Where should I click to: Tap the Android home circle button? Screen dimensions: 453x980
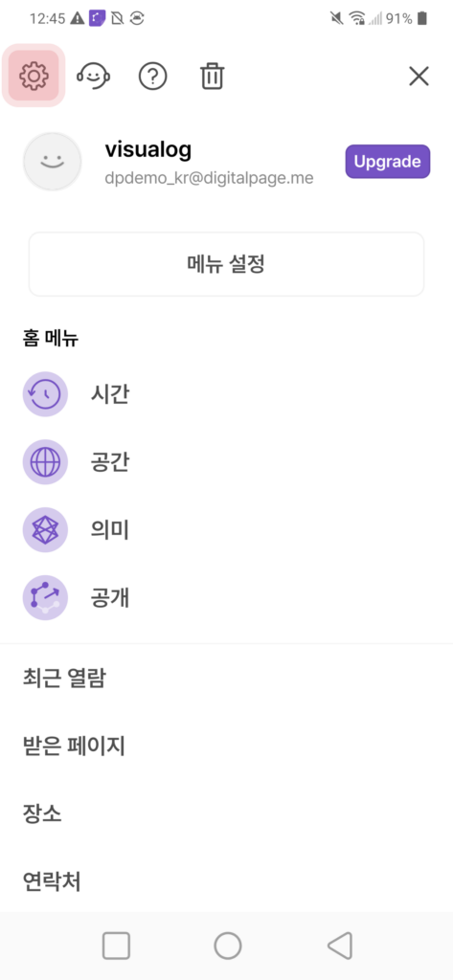click(x=227, y=946)
